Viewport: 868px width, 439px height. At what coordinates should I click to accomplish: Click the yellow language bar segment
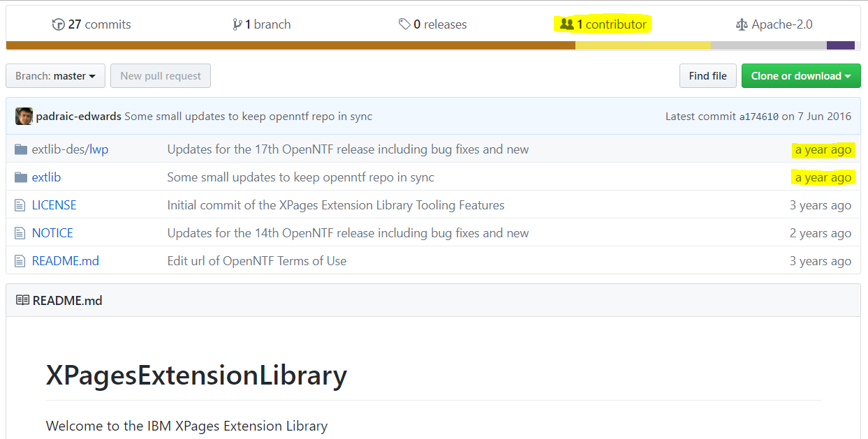(643, 45)
